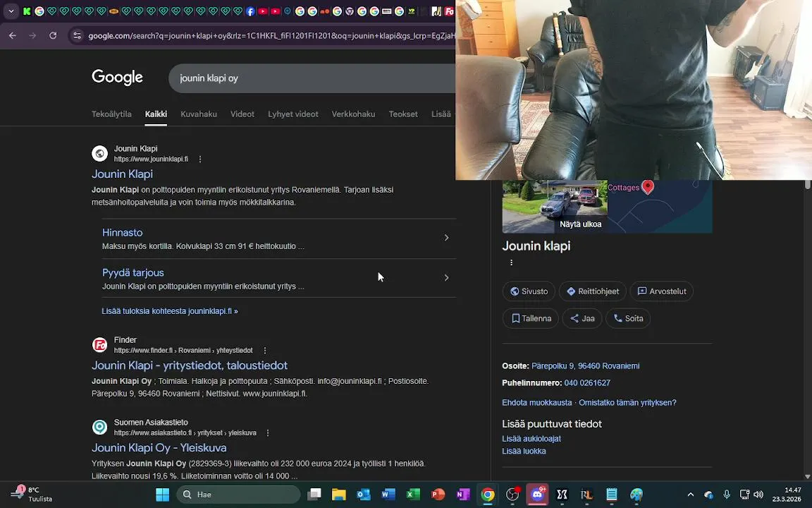Click phone number 040 0261627
The width and height of the screenshot is (812, 508).
pyautogui.click(x=587, y=383)
